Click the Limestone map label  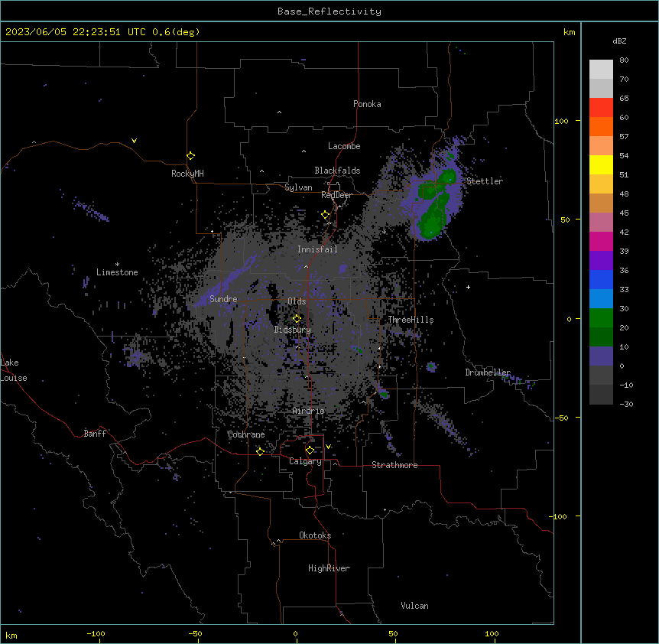(117, 272)
